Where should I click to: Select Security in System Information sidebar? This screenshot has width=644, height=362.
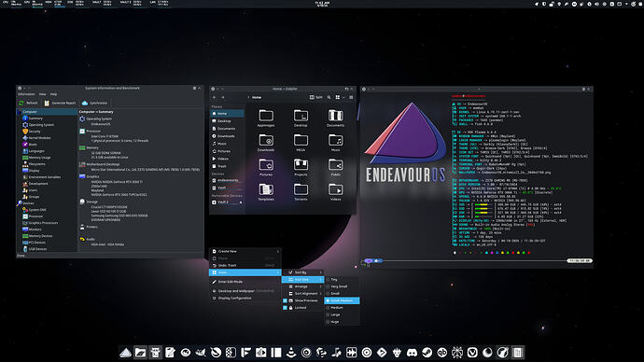pos(35,132)
